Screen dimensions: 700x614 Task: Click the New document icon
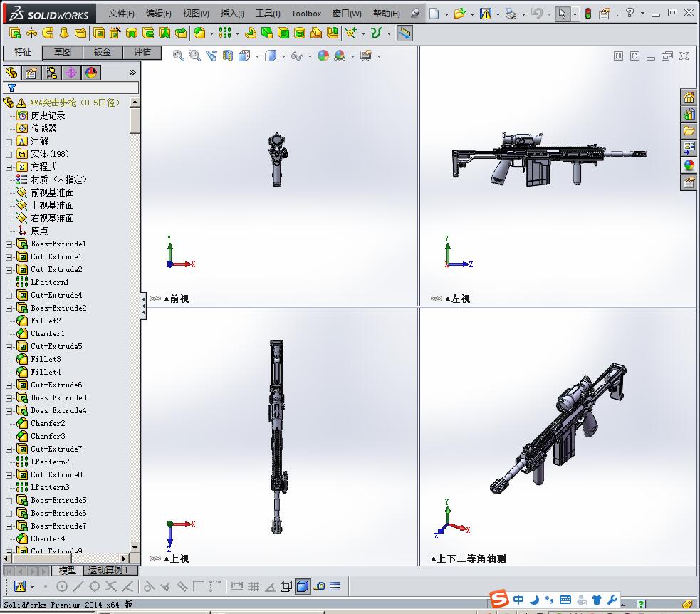click(434, 14)
